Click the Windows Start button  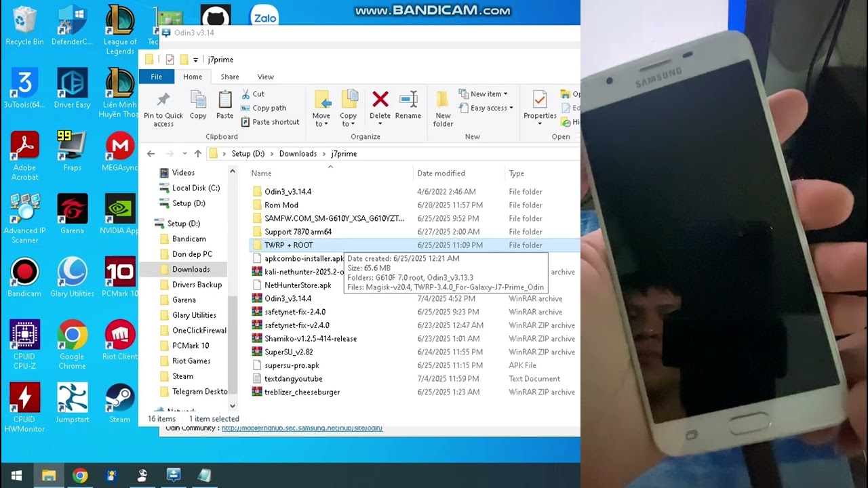[16, 475]
